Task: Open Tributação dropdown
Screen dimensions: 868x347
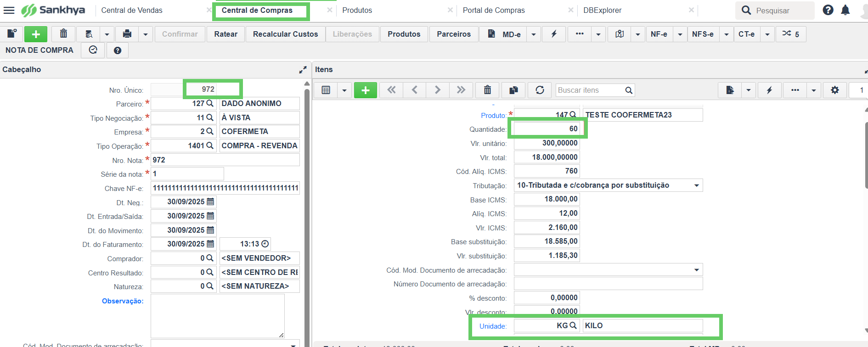Action: coord(697,185)
